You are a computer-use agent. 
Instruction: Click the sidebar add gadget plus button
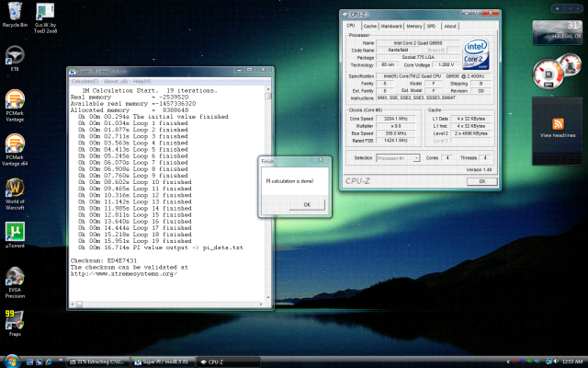(558, 8)
